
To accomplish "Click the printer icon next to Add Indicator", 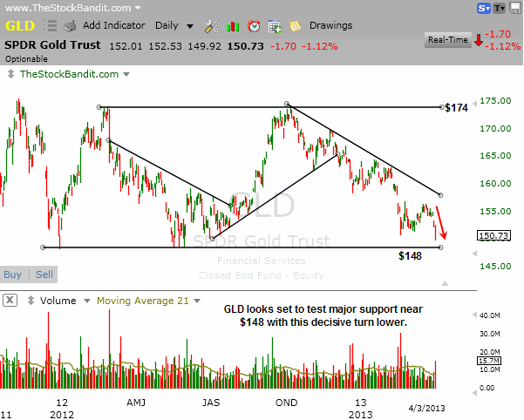I will click(71, 26).
